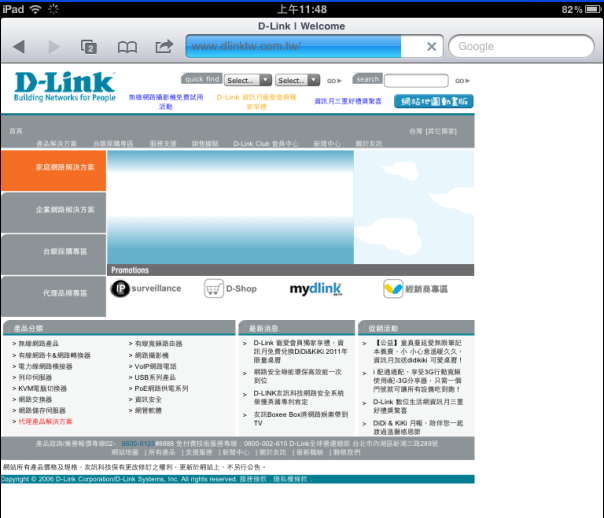Open IP surveillance promotion icon

(146, 288)
